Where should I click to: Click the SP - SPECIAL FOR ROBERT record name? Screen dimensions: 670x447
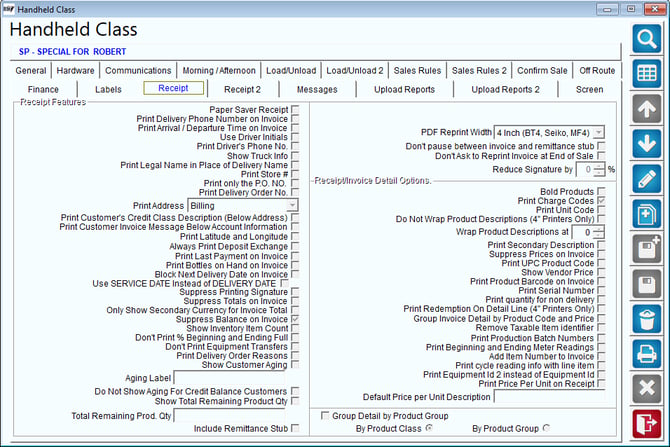tap(72, 52)
